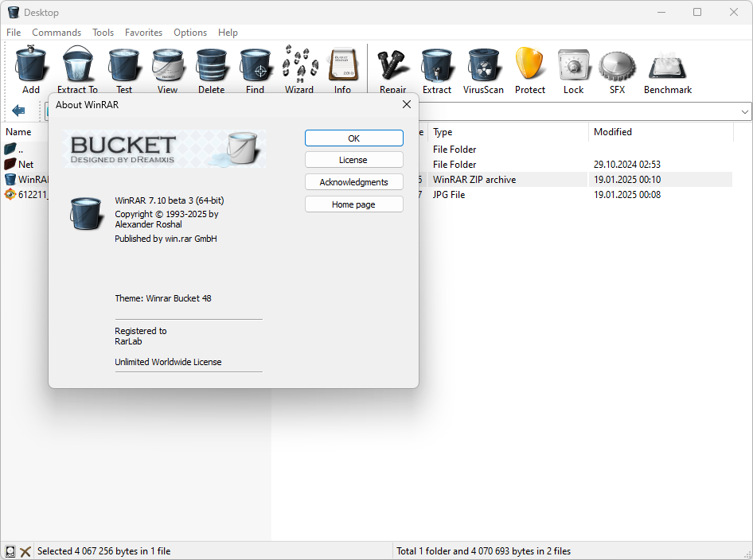Viewport: 753px width, 560px height.
Task: Click the 'Registered to' label
Action: tap(141, 331)
